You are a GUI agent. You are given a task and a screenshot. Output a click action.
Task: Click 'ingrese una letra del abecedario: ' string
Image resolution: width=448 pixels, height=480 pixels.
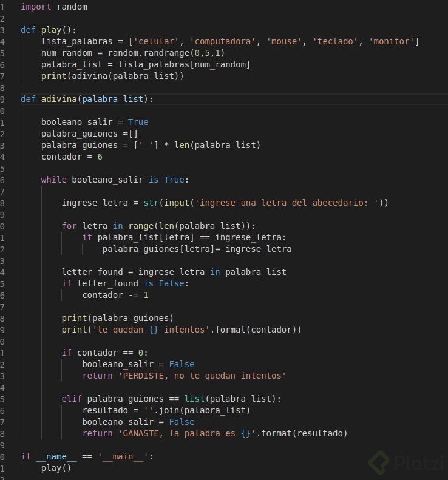[x=287, y=203]
